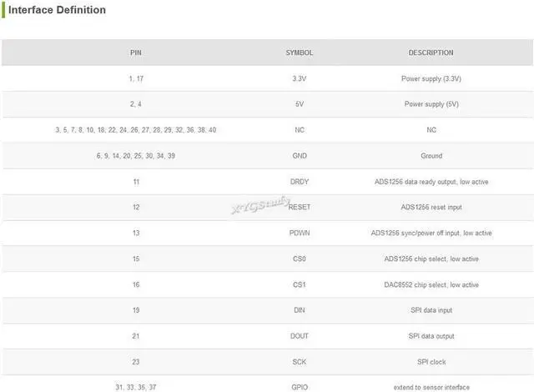The height and width of the screenshot is (392, 534).
Task: Click the PDWN symbol cell
Action: [x=300, y=233]
